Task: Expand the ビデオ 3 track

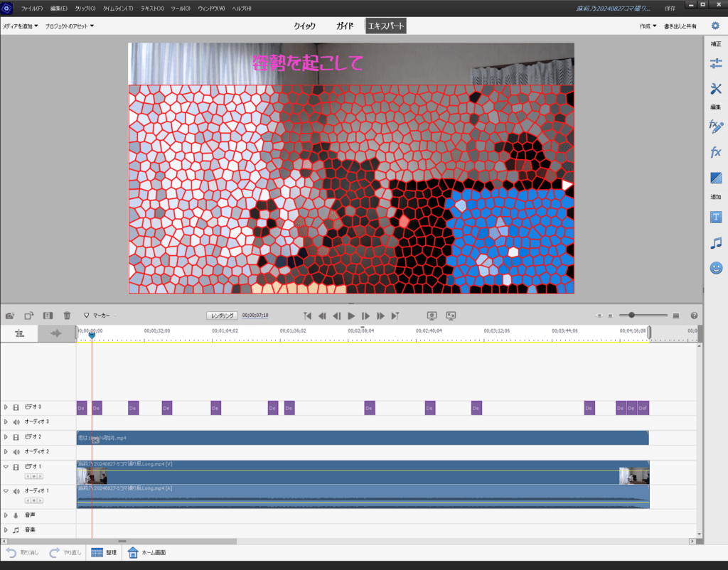Action: [6, 407]
